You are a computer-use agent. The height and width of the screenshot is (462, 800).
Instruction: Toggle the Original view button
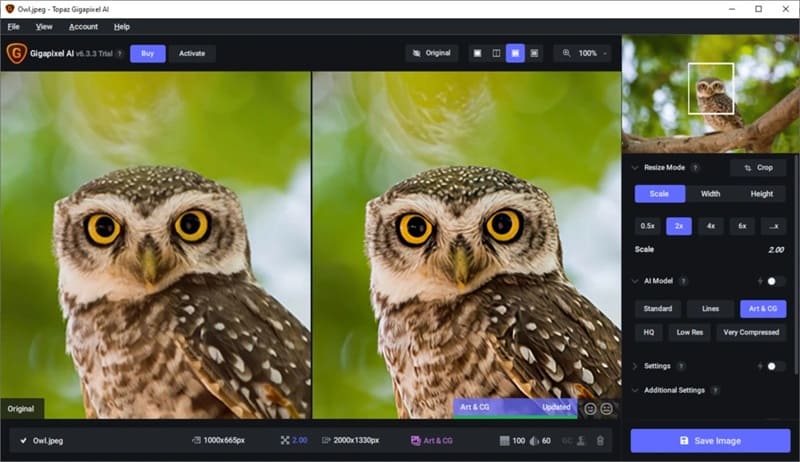[432, 53]
